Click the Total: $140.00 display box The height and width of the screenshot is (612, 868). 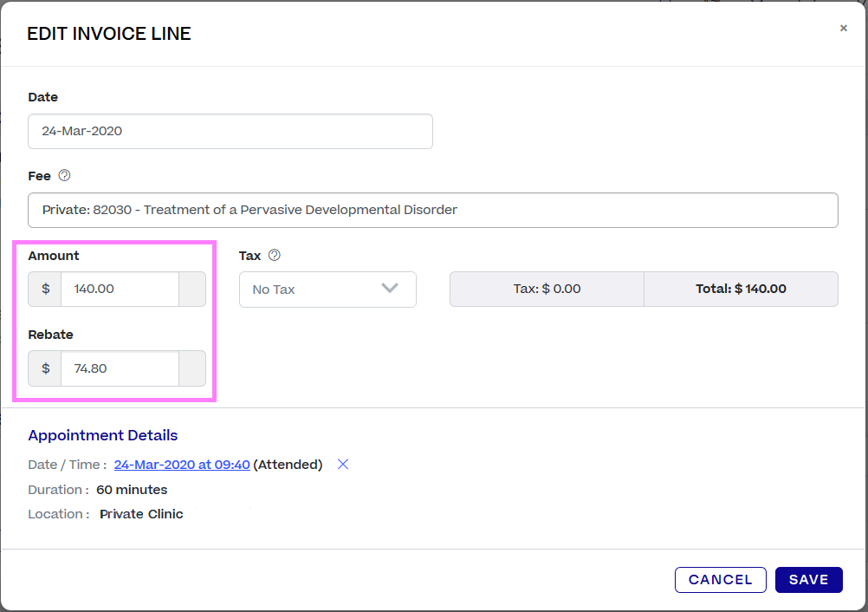(x=741, y=289)
